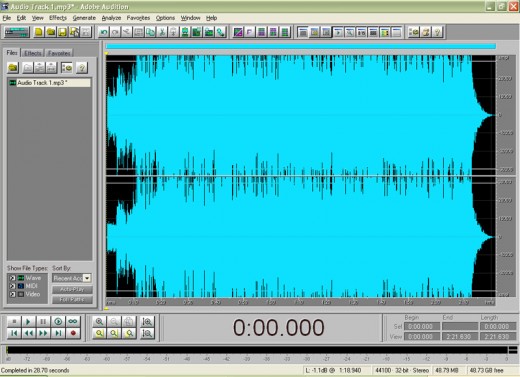Click the View End field showing 2:21.630
The width and height of the screenshot is (520, 377).
point(460,337)
